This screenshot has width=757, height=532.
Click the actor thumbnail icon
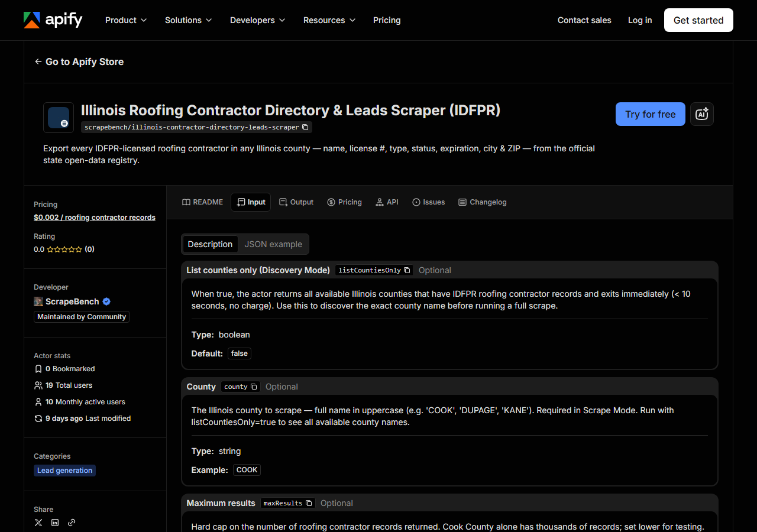pos(59,118)
